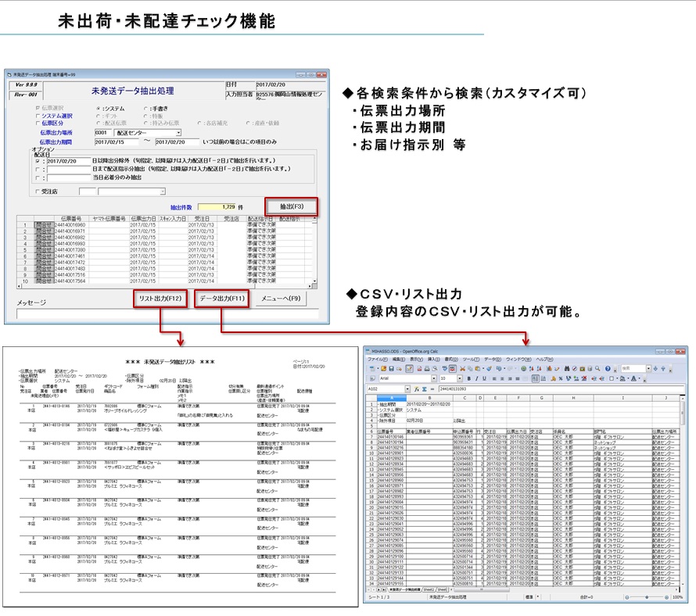Click the 伝票出力期間 end date field
Screen dimensions: 696x616
[178, 142]
